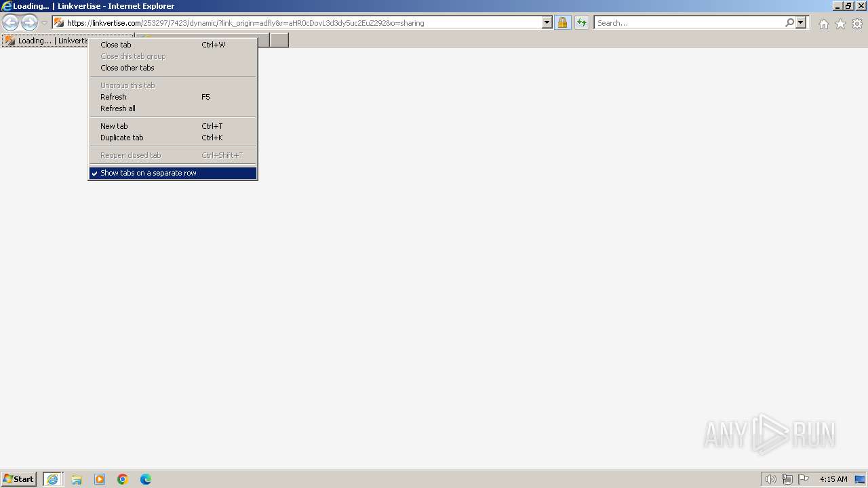Choose Close other tabs
This screenshot has height=488, width=868.
(173, 68)
